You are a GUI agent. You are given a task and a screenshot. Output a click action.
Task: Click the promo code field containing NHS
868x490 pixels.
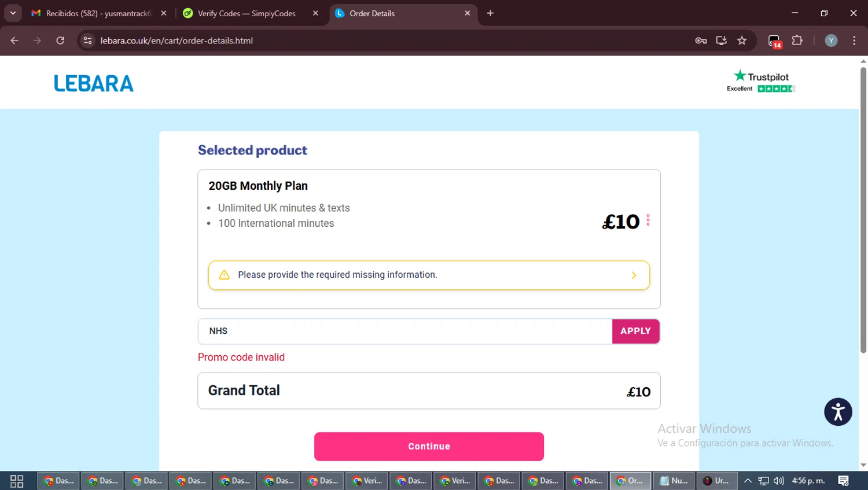tap(405, 331)
